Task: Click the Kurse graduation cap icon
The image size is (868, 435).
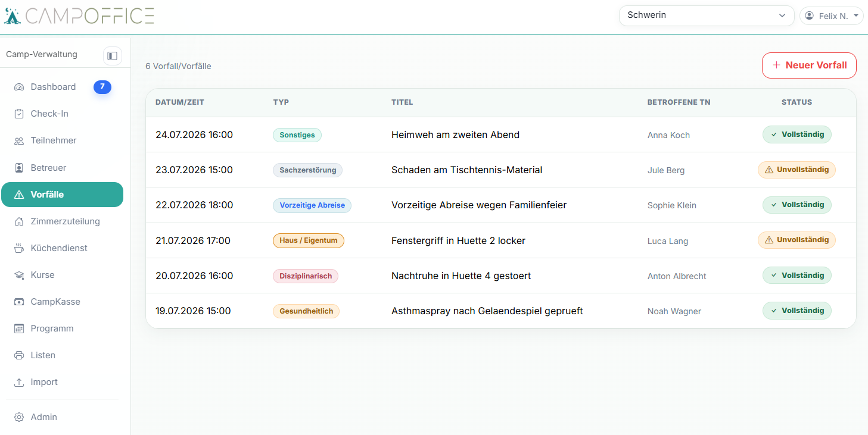Action: 19,275
